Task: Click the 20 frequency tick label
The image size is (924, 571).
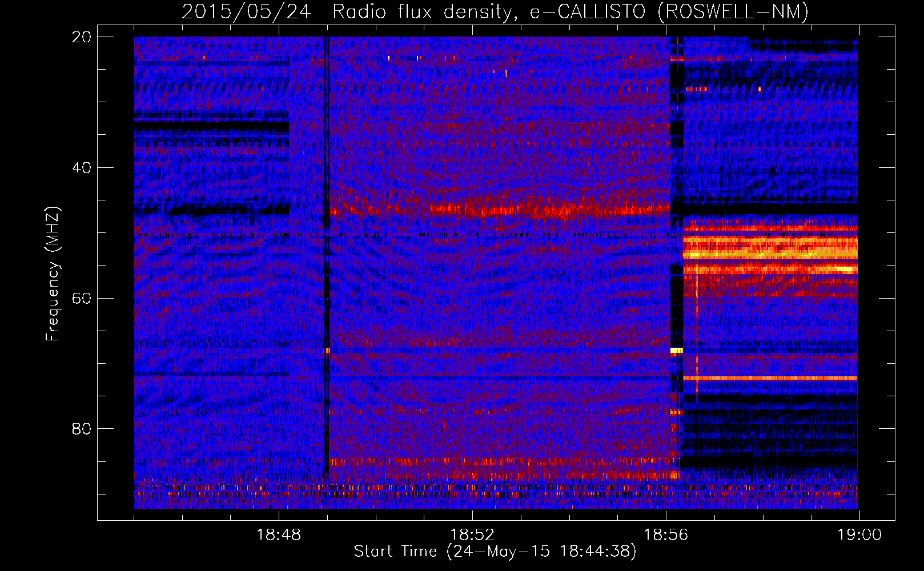Action: pyautogui.click(x=82, y=37)
